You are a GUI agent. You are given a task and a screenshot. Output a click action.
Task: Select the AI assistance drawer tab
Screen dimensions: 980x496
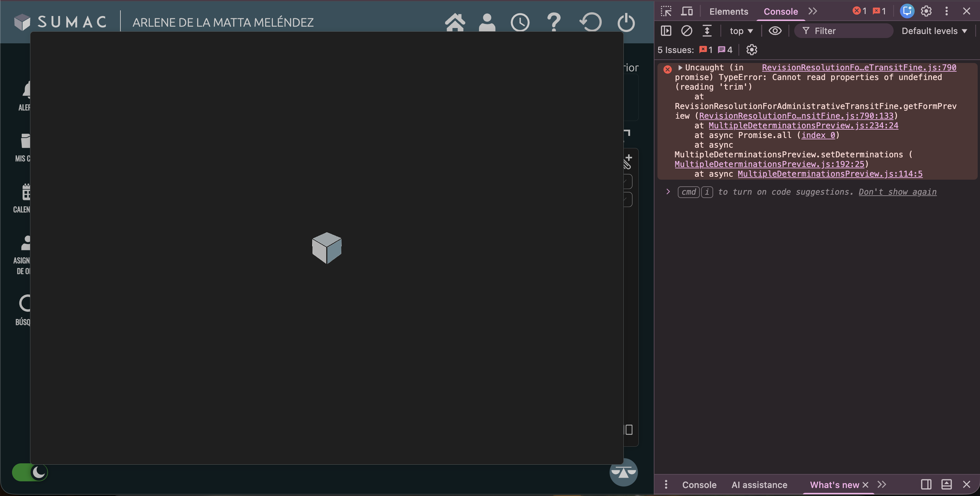tap(759, 485)
